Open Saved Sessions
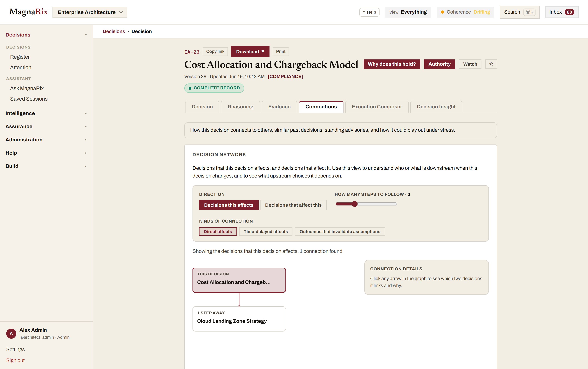This screenshot has height=369, width=588. point(29,99)
